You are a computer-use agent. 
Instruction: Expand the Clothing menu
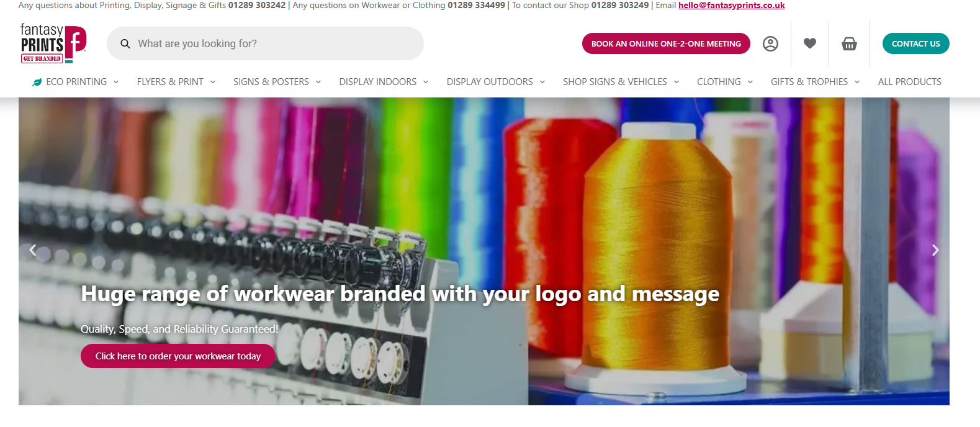click(x=725, y=82)
